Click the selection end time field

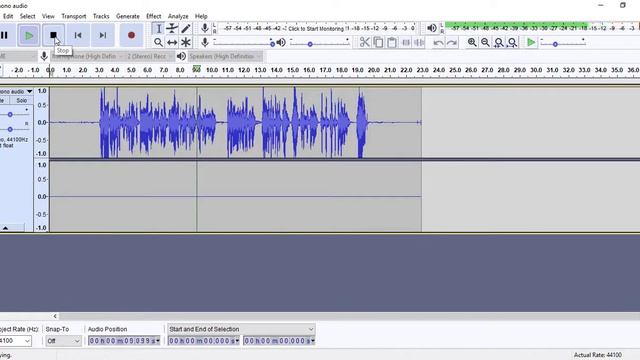[x=279, y=340]
